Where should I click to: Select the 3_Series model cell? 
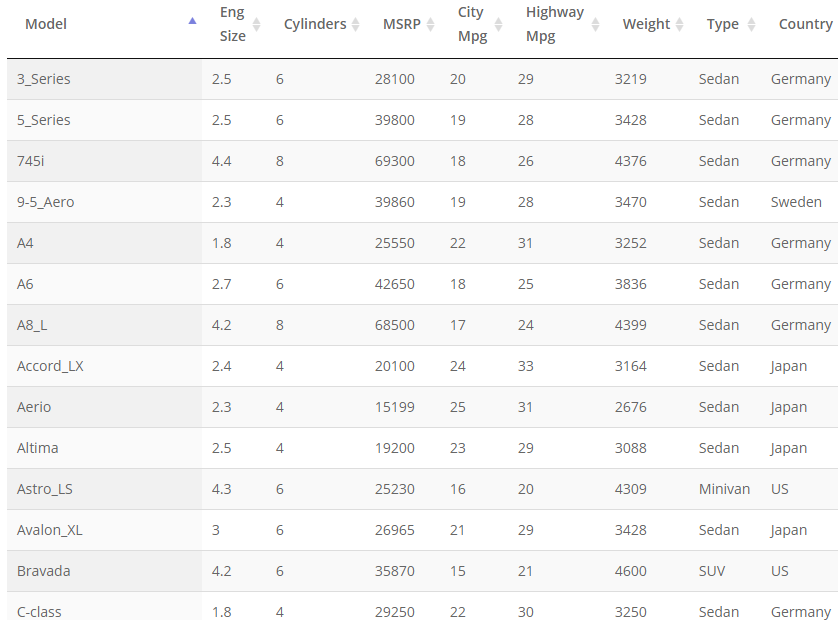pos(105,79)
